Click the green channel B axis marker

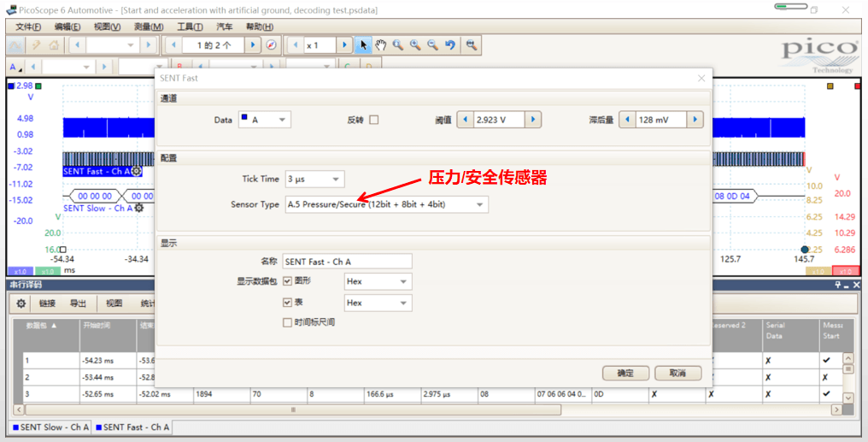(x=38, y=85)
